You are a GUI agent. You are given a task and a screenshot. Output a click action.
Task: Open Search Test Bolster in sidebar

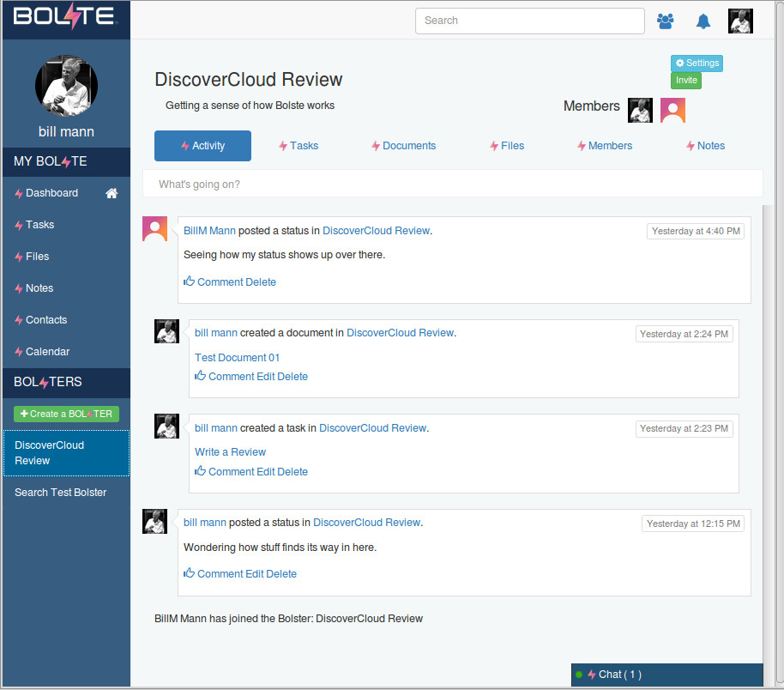pos(60,493)
